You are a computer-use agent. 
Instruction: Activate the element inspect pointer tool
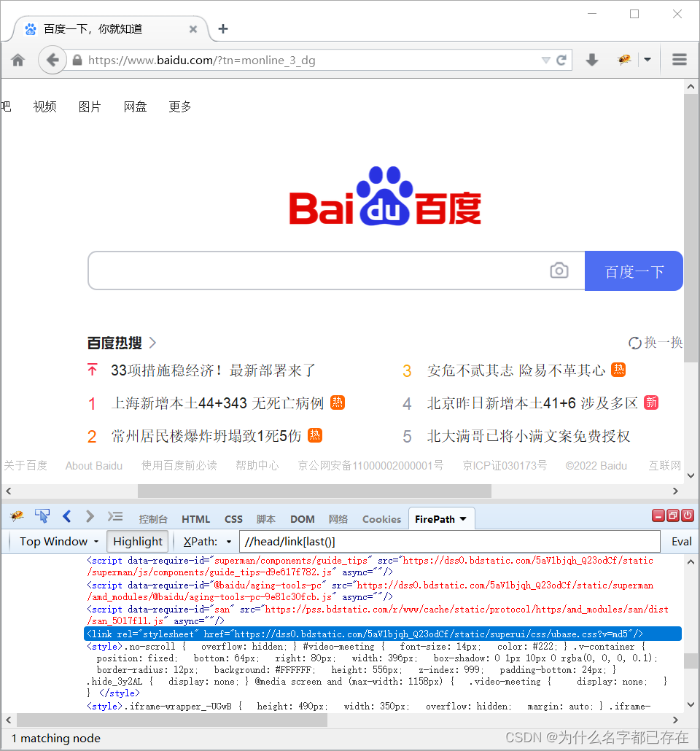(x=42, y=515)
